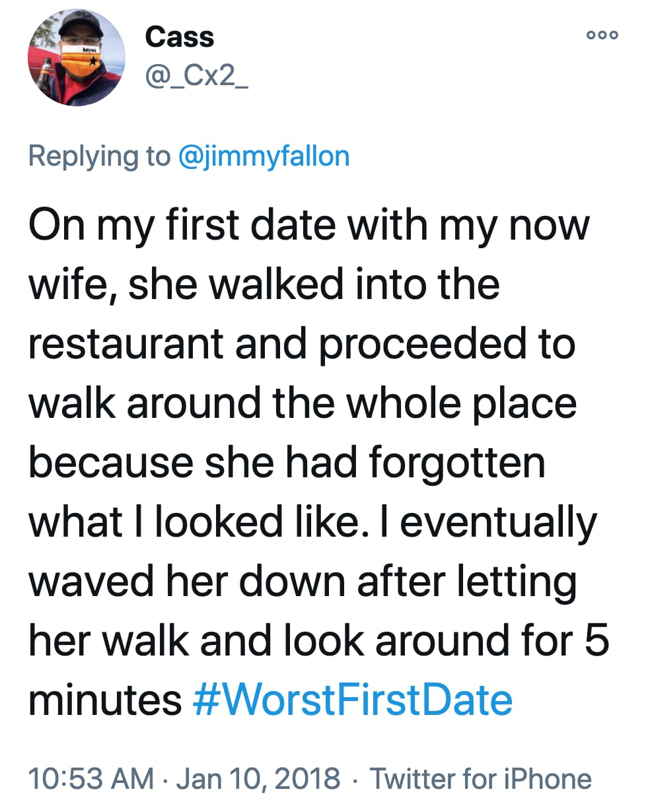The width and height of the screenshot is (650, 812).
Task: Click the 10:53 AM timestamp
Action: (91, 778)
